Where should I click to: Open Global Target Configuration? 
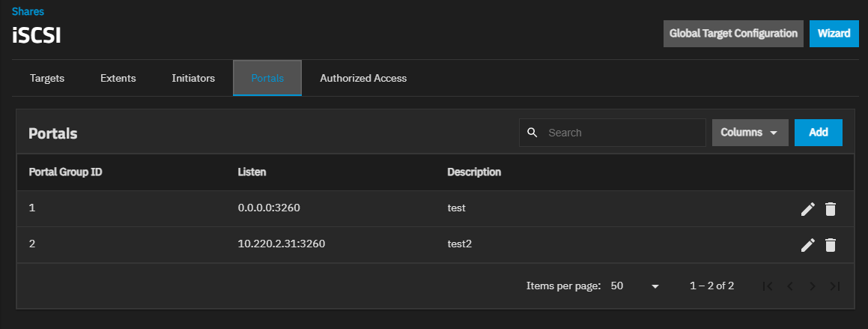[733, 34]
